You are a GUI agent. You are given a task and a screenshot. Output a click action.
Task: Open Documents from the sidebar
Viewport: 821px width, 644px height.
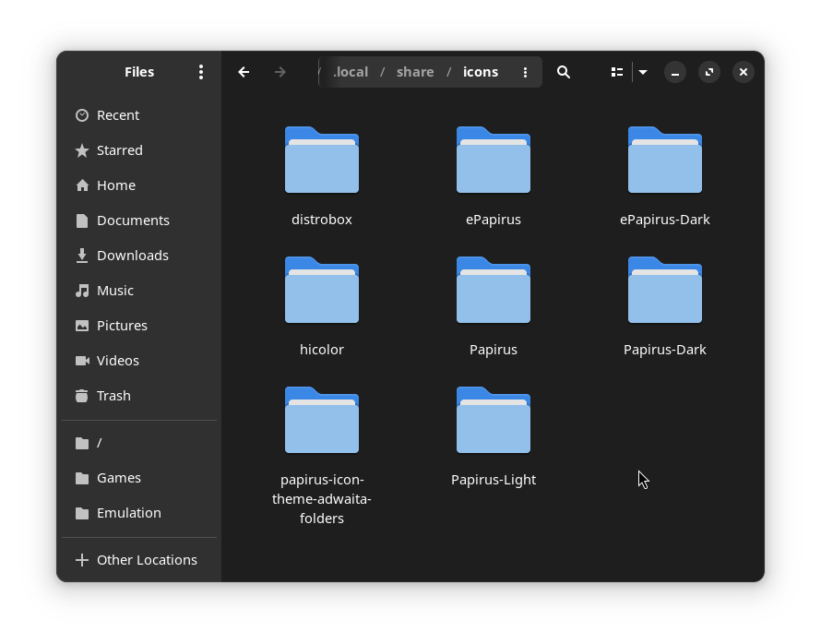pyautogui.click(x=139, y=221)
